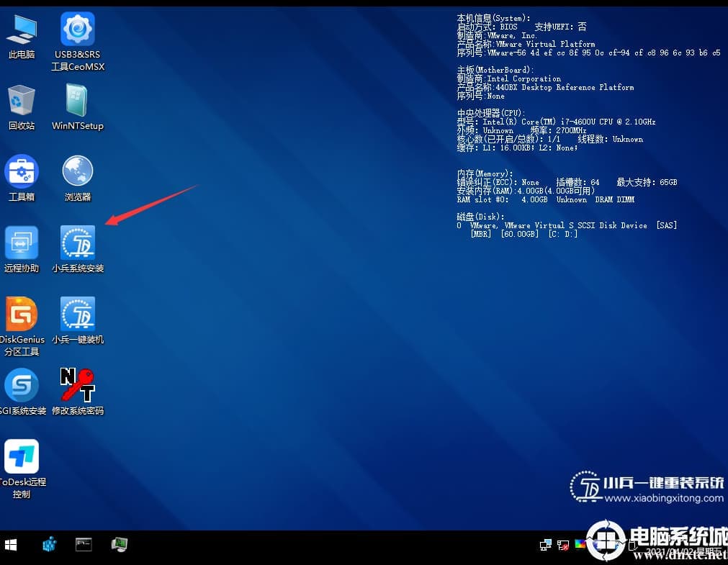Open USB3&SRS 工具CeoMSX tool
The width and height of the screenshot is (728, 565).
[77, 32]
